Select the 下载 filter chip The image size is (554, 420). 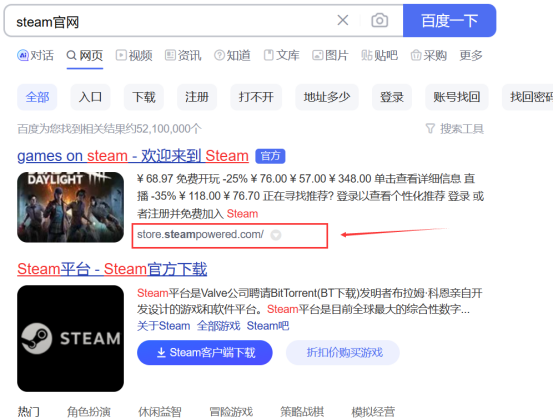[x=143, y=97]
